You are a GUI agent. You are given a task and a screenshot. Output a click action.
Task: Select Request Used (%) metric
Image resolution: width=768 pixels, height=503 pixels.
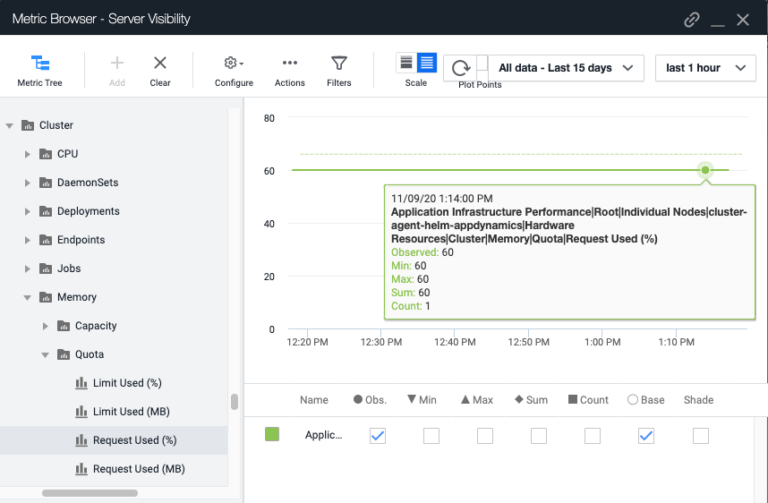point(134,440)
